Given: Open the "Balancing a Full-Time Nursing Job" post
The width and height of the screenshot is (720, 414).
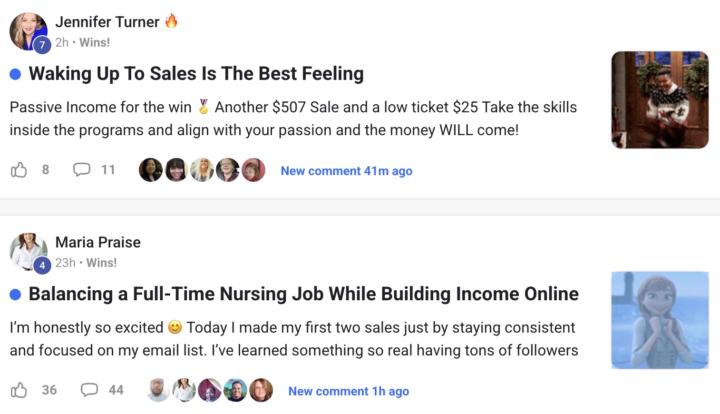Looking at the screenshot, I should click(x=303, y=294).
